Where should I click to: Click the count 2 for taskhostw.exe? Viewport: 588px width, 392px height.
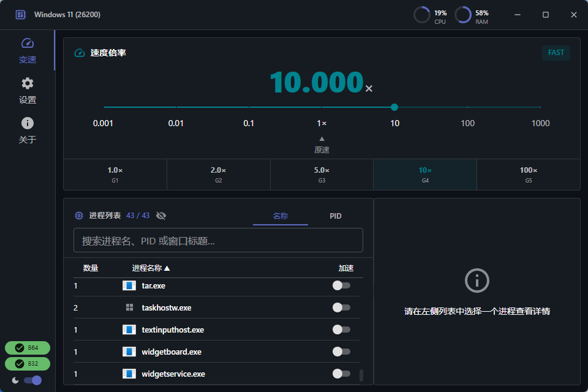(76, 308)
